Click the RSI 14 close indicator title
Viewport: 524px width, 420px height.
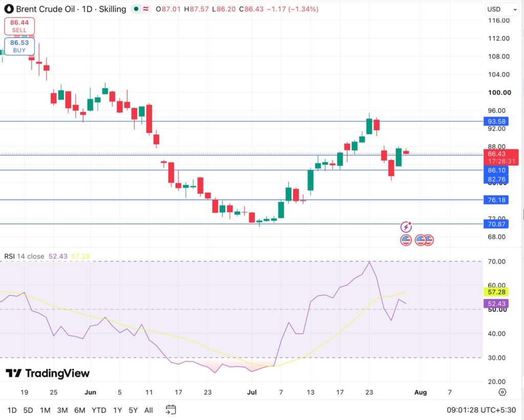24,256
